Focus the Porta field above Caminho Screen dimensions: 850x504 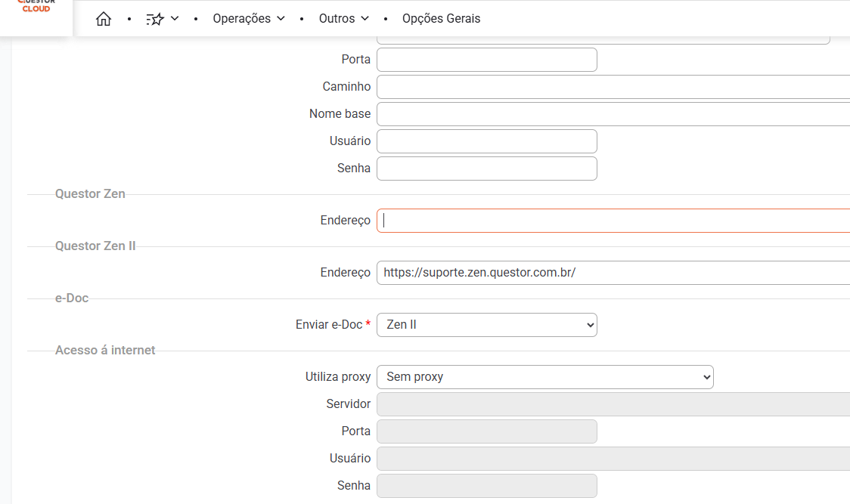coord(487,60)
